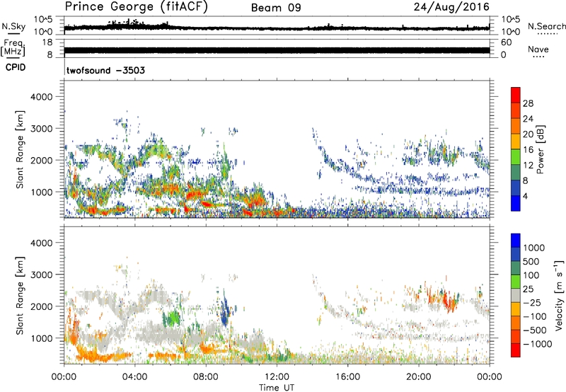Viewport: 566px width, 392px height.
Task: Click the '20' label on power colorbar
Action: click(528, 134)
